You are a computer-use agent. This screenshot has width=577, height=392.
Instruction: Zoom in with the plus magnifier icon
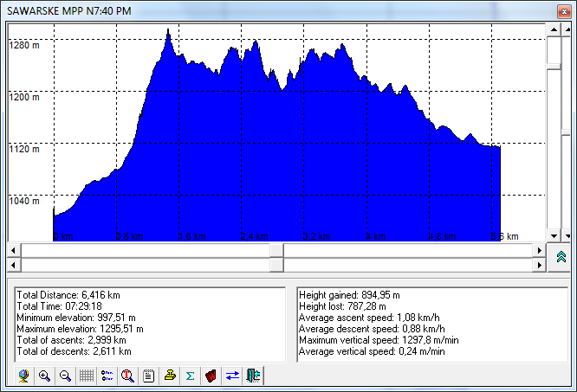click(x=44, y=376)
